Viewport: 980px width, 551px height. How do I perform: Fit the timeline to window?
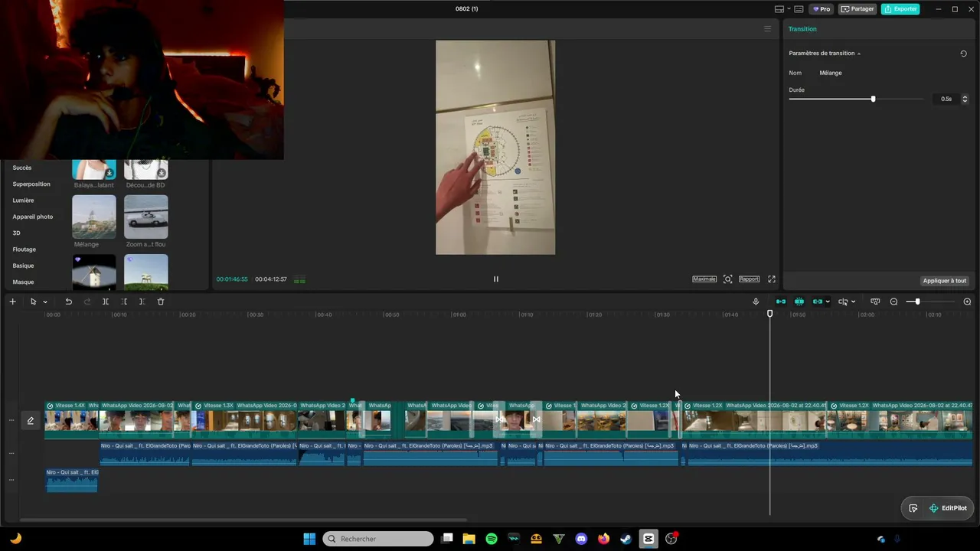click(x=875, y=302)
